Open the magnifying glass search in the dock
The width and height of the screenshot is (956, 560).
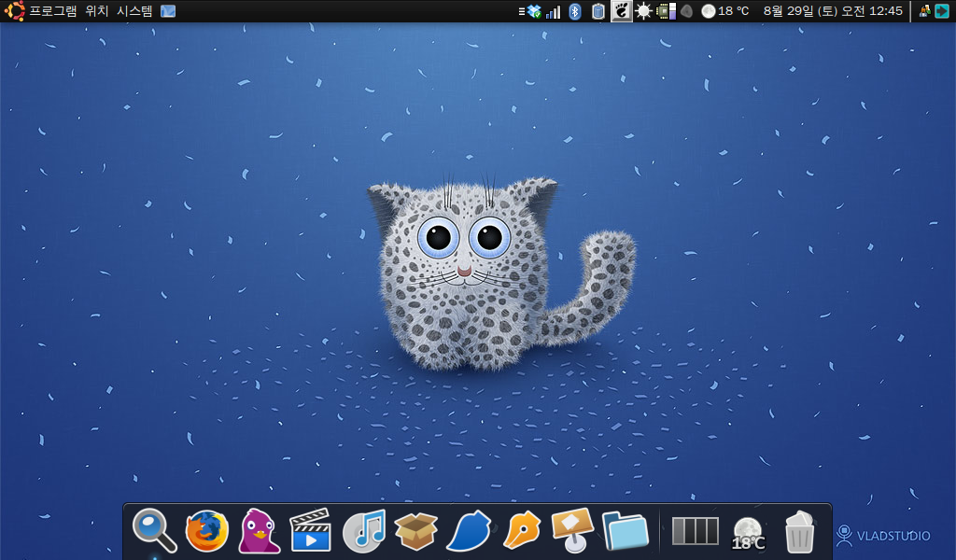pos(154,530)
